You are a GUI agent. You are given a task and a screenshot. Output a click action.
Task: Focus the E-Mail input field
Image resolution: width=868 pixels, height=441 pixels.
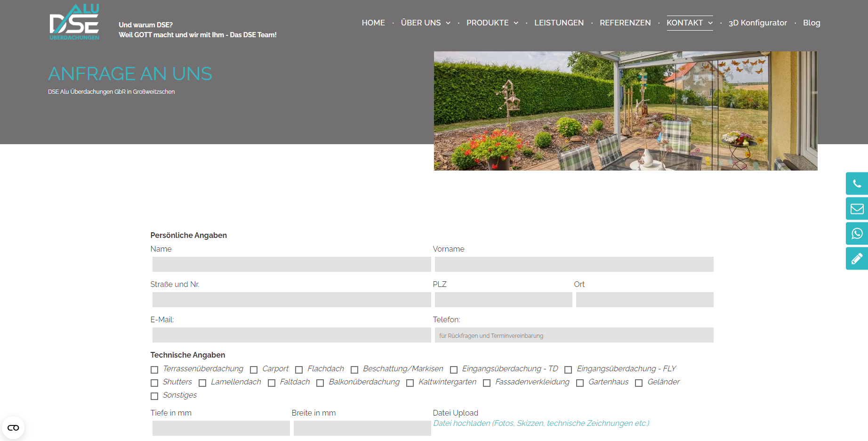click(292, 335)
